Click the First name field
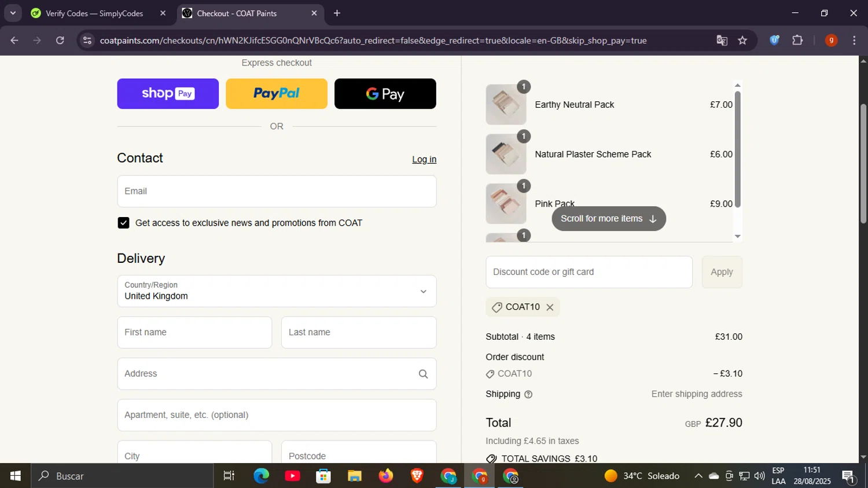Image resolution: width=868 pixels, height=488 pixels. (194, 332)
